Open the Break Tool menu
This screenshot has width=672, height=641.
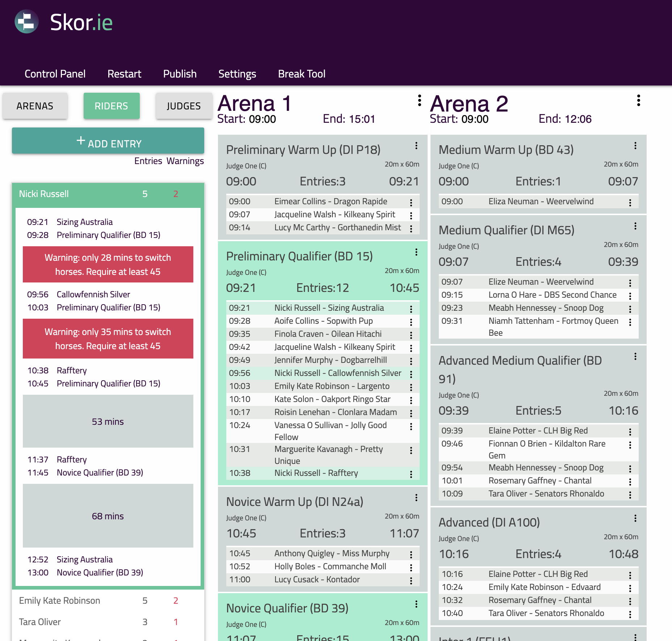(x=302, y=74)
